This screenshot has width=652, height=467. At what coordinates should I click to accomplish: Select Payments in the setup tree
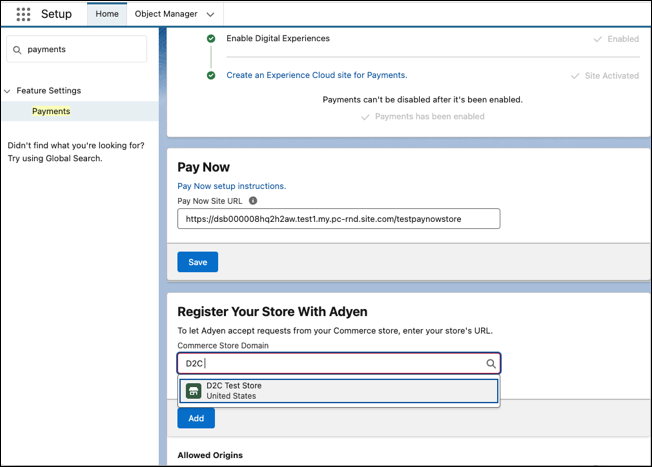pos(51,111)
